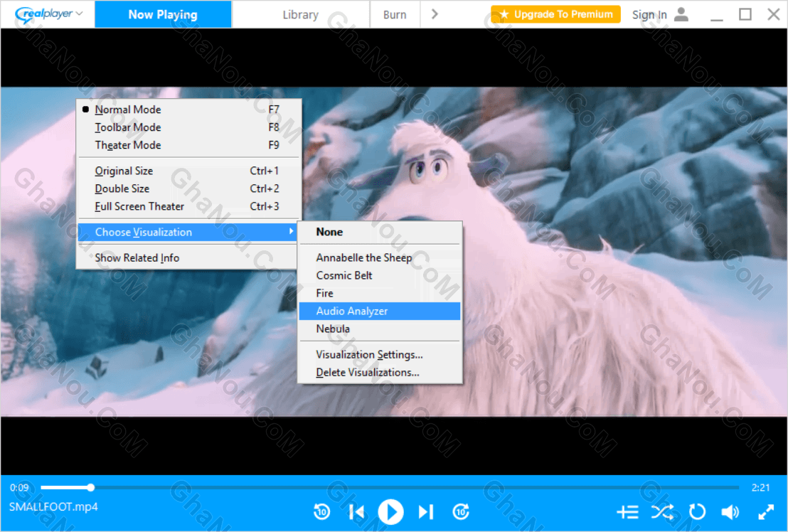Open the Library tab
This screenshot has width=788, height=532.
coord(301,14)
